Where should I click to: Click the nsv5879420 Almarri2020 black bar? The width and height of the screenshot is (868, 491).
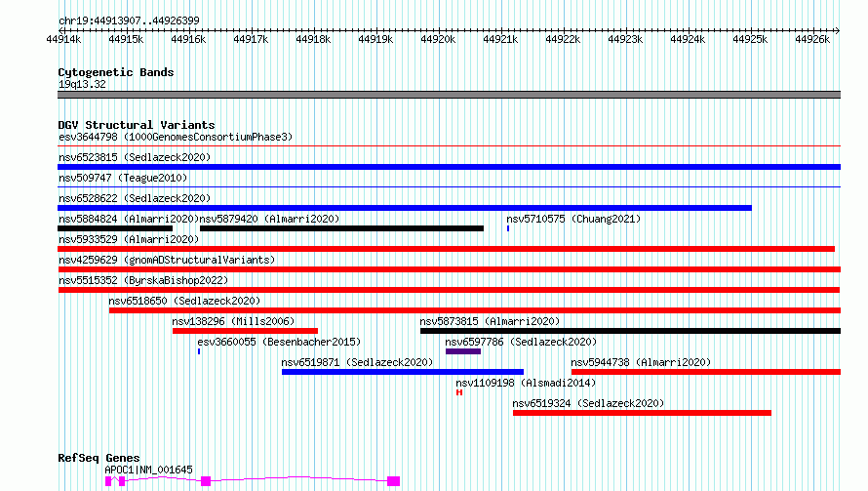coord(341,228)
